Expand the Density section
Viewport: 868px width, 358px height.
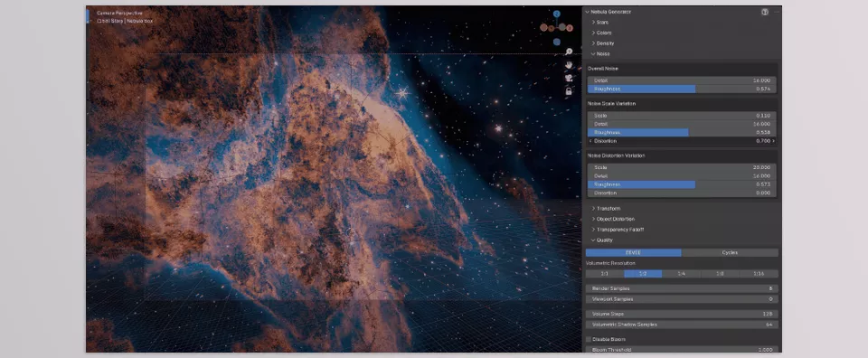tap(593, 43)
